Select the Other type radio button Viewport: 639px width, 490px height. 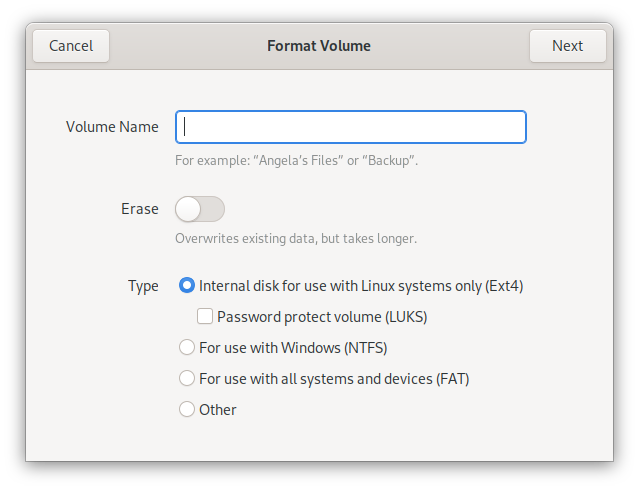(x=186, y=409)
